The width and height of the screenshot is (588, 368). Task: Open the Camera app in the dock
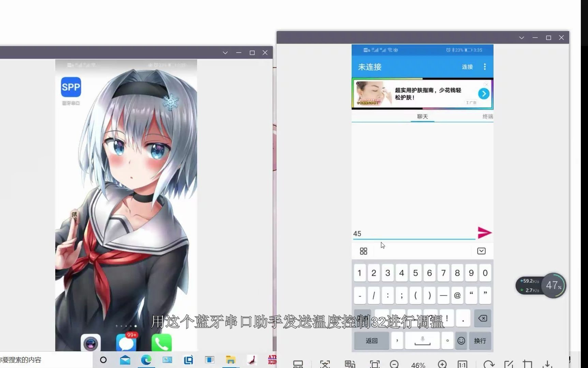pyautogui.click(x=91, y=343)
